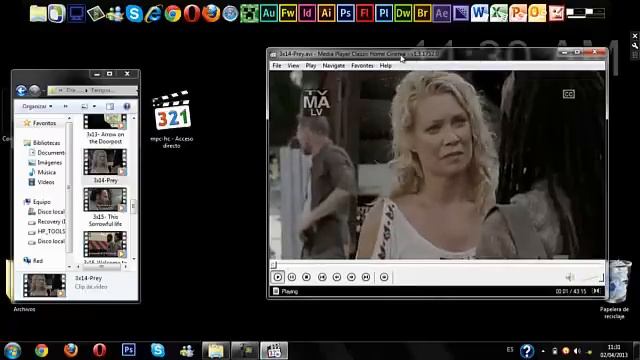Show hidden system tray icons

coord(543,351)
